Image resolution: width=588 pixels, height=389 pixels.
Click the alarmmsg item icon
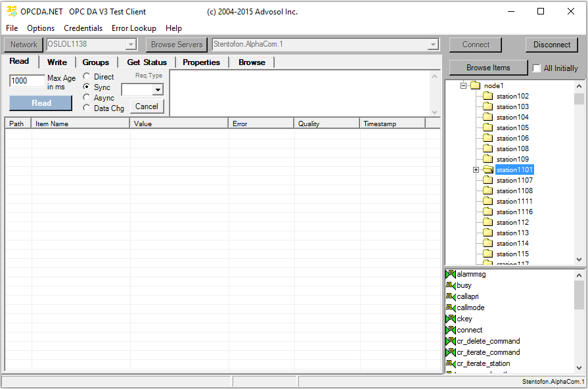point(450,274)
